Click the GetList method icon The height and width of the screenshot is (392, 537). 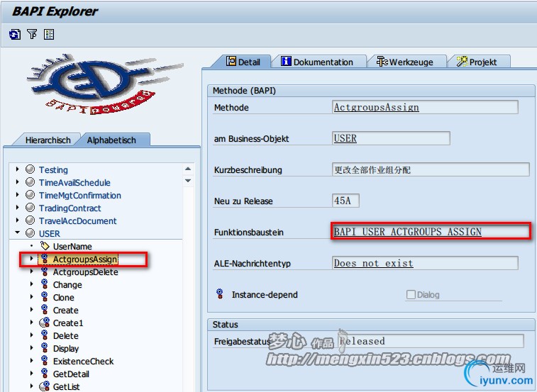click(45, 386)
